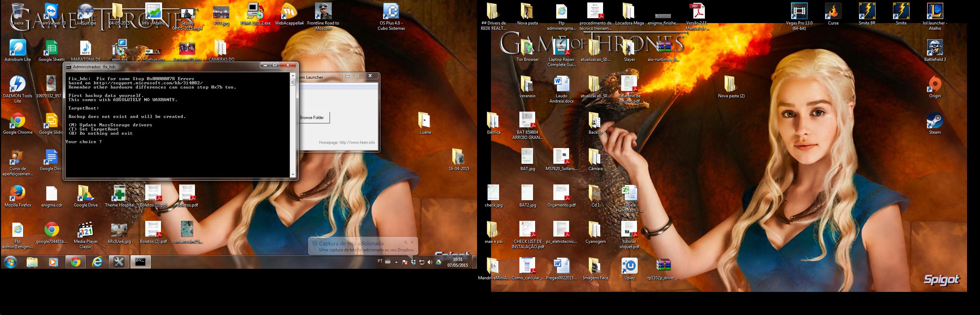
Task: Open command prompt title bar system menu icon
Action: 69,67
